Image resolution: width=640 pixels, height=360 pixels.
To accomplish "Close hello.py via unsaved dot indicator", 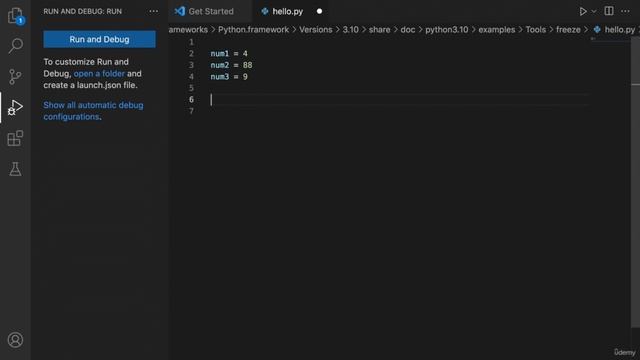I will (x=319, y=11).
